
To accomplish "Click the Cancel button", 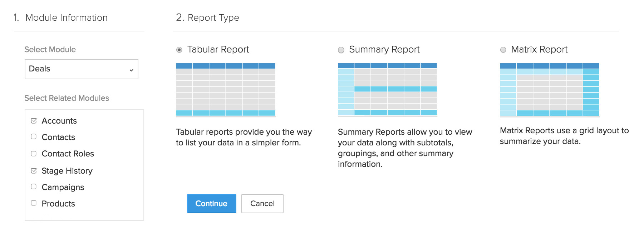I will coord(262,204).
